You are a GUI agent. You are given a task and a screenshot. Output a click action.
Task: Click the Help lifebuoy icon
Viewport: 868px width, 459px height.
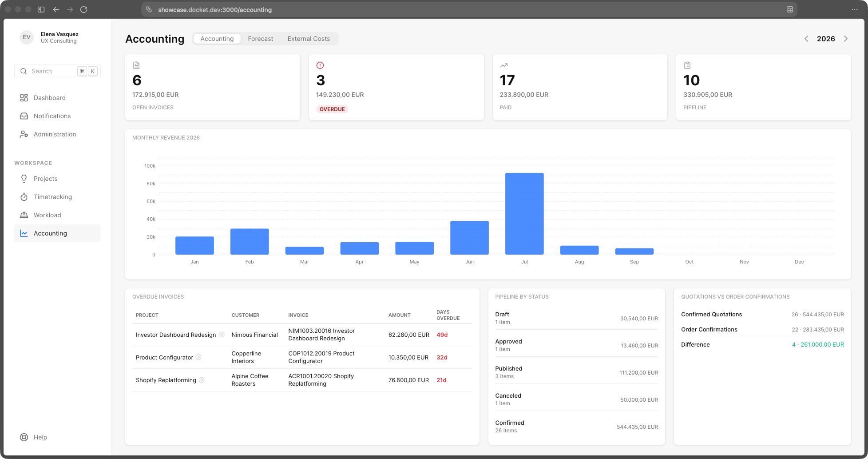[24, 437]
